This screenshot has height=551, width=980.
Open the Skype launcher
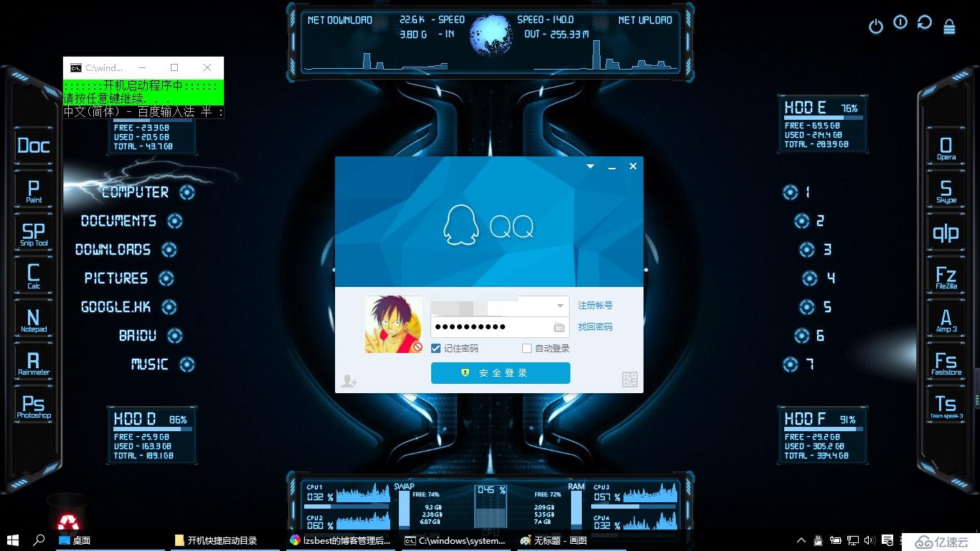click(946, 191)
